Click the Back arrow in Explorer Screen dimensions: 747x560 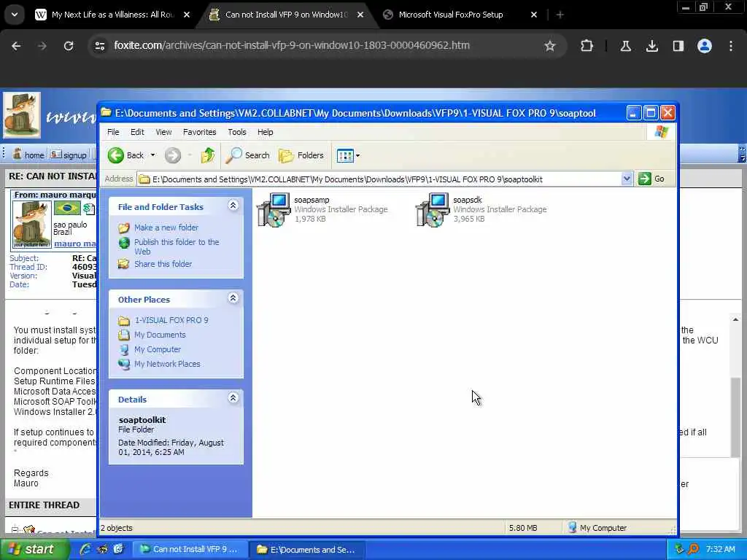point(125,155)
